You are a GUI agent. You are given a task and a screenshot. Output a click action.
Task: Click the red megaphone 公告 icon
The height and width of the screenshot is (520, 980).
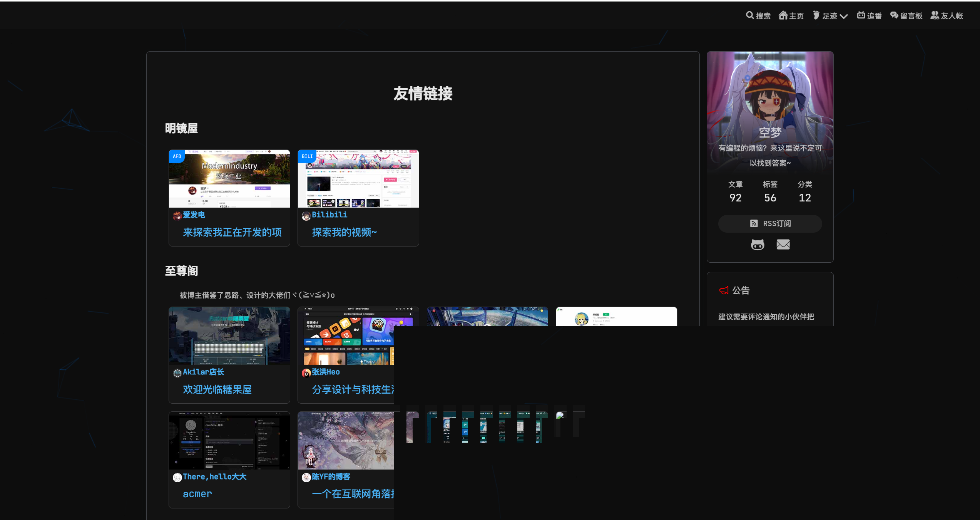pos(724,290)
